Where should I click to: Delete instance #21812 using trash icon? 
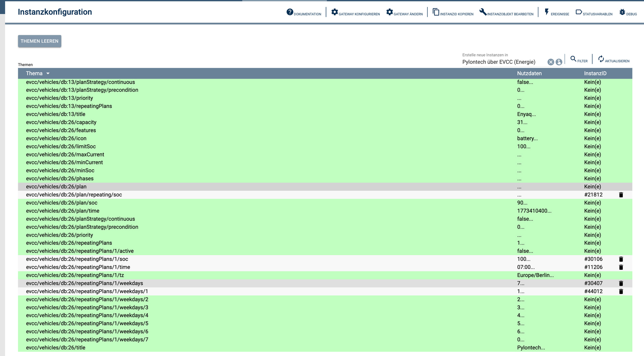click(621, 195)
